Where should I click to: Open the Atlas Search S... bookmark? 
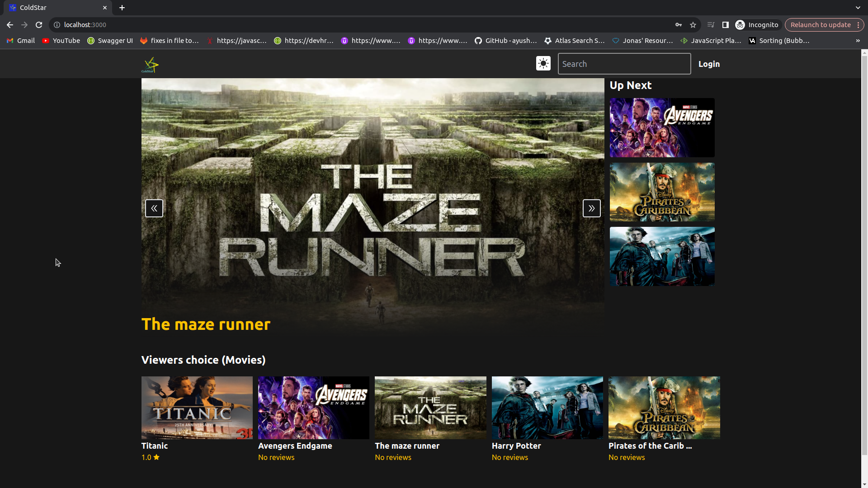[x=575, y=41]
